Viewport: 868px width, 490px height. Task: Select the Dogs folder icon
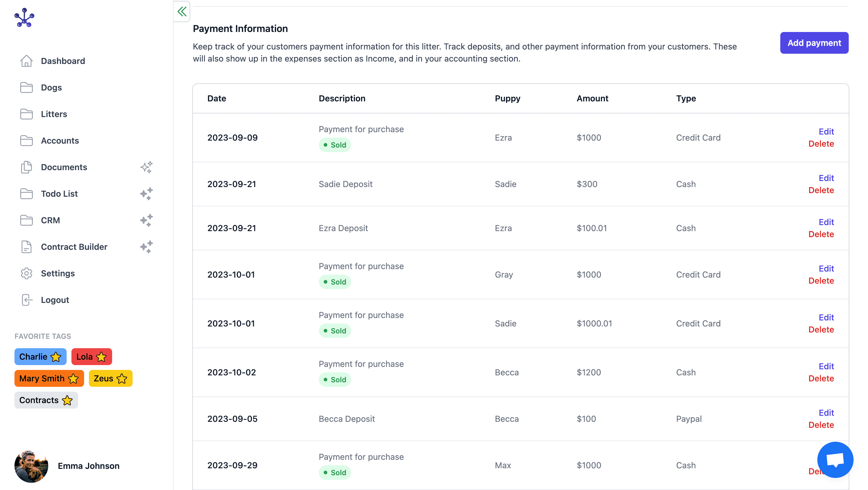click(27, 87)
